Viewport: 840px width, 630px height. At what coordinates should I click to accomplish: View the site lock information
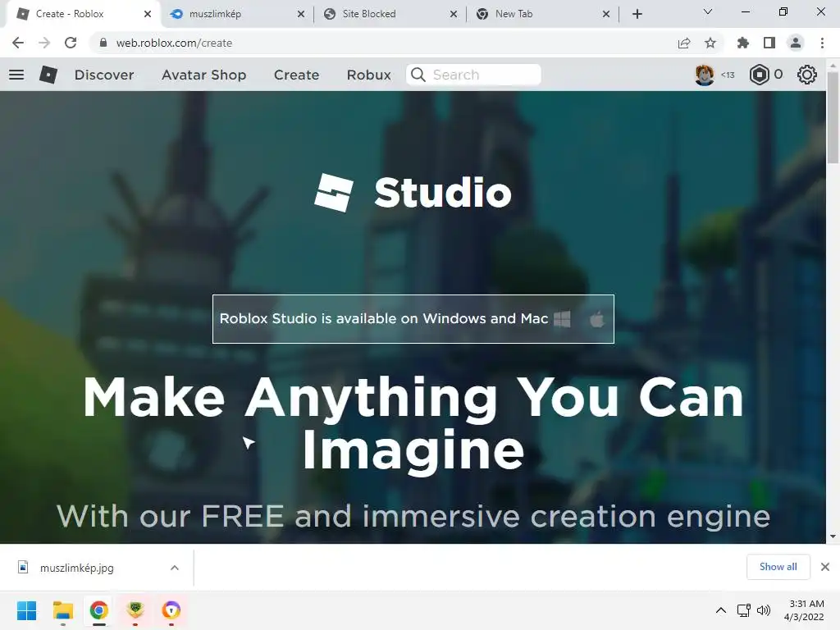(x=103, y=43)
